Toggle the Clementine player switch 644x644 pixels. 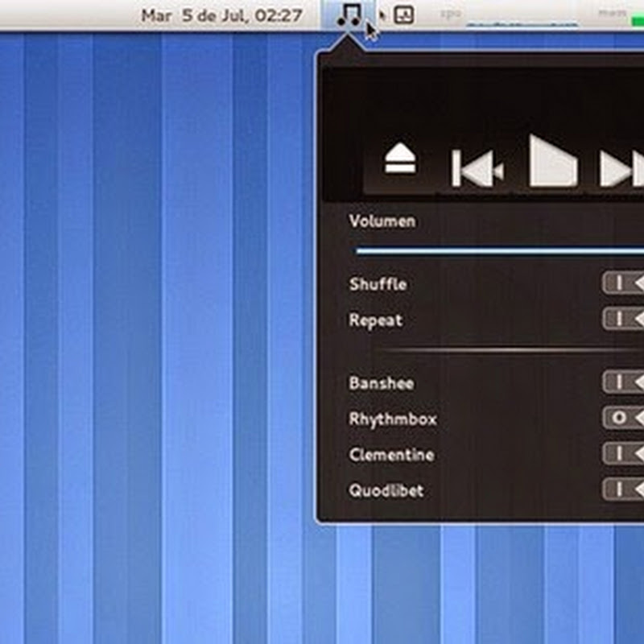coord(623,453)
